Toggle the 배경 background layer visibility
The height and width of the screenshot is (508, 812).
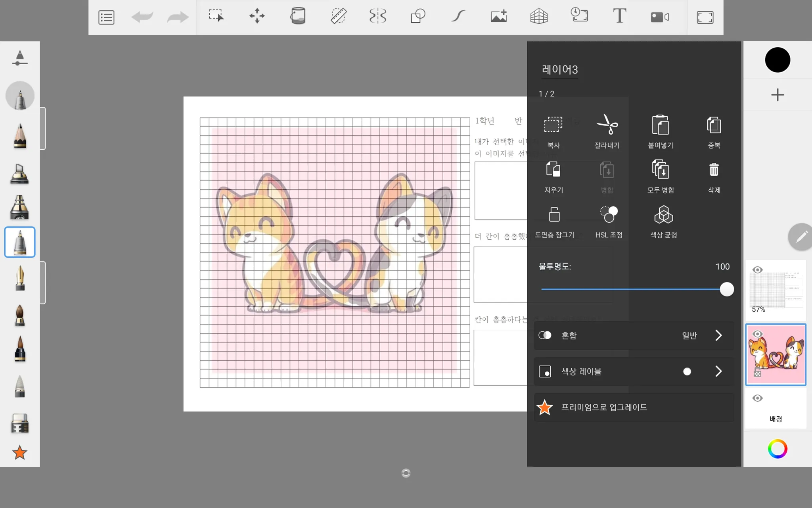click(757, 398)
